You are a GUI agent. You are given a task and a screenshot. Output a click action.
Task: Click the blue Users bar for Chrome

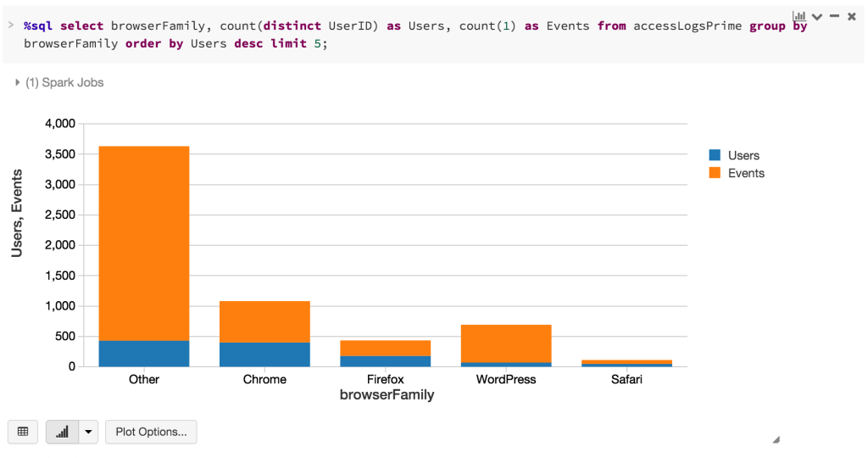264,355
